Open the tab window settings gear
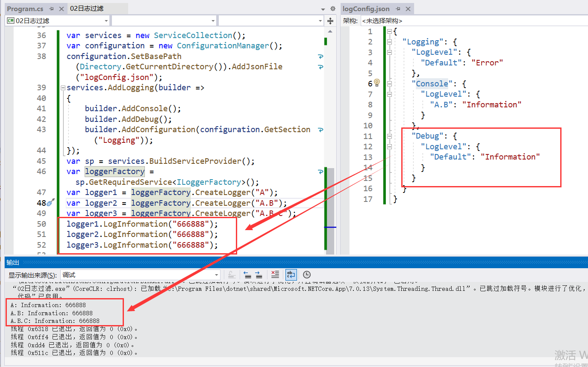Viewport: 588px width, 367px height. [333, 9]
